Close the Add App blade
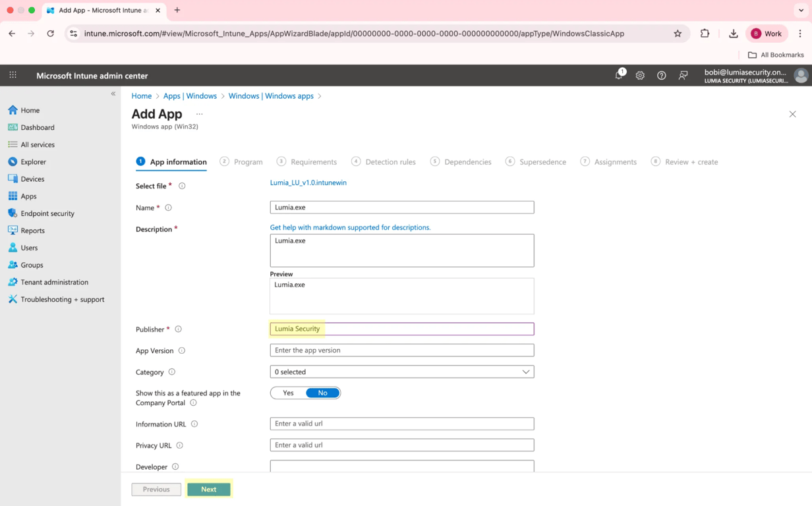Image resolution: width=812 pixels, height=506 pixels. (x=792, y=114)
